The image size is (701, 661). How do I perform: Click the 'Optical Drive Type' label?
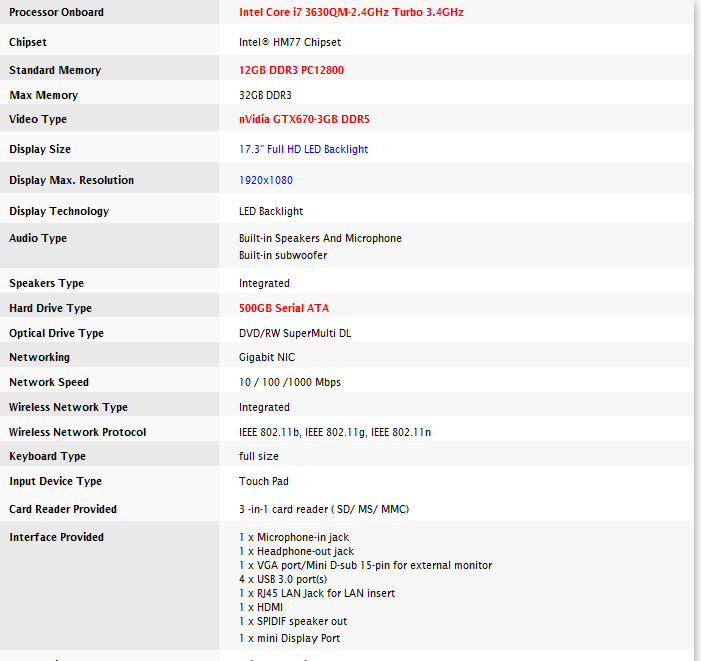(56, 333)
